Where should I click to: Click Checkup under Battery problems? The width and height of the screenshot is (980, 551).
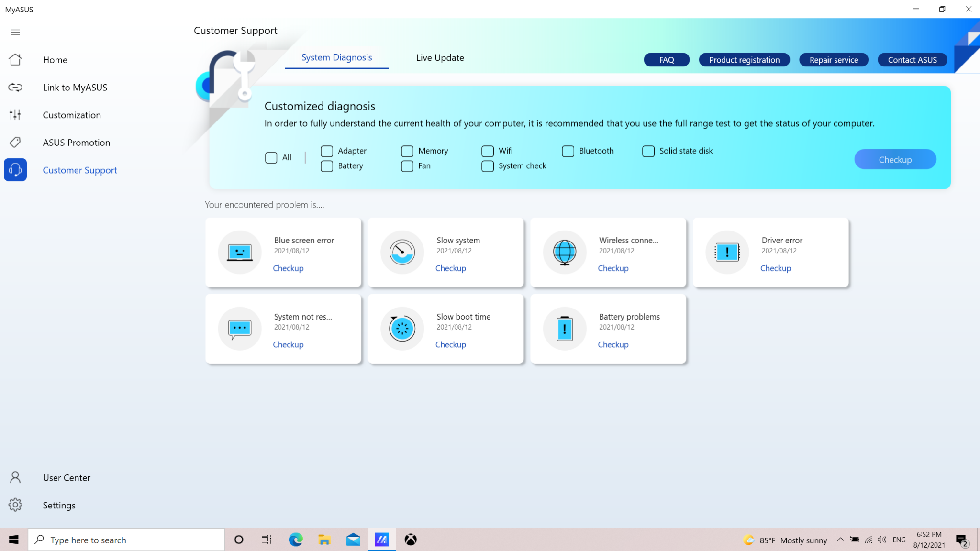point(613,345)
